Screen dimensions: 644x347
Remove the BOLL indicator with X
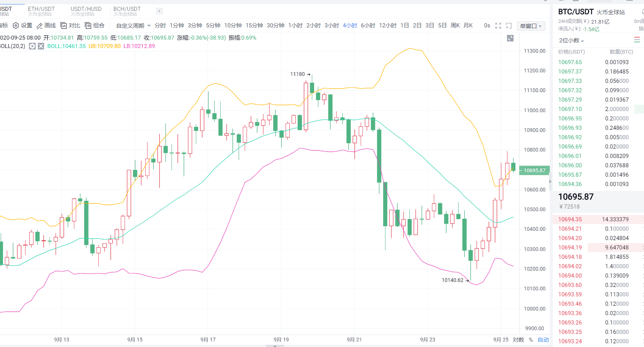(41, 46)
